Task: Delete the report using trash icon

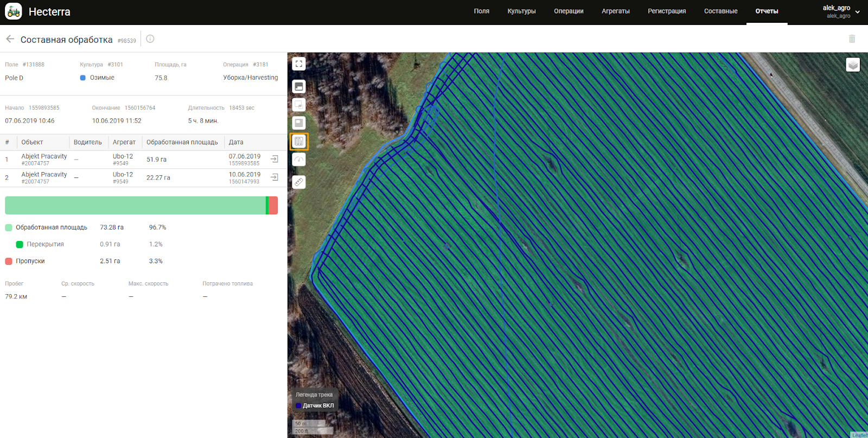Action: pos(852,39)
